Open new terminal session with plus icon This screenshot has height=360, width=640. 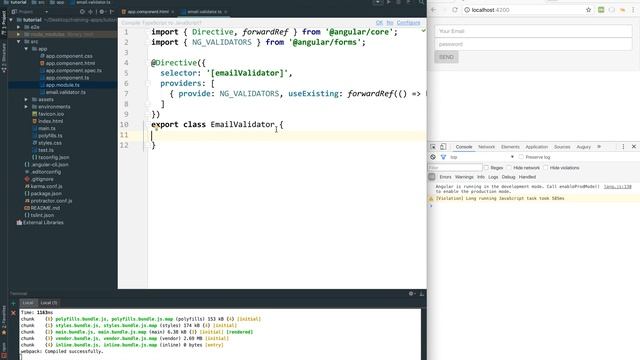[x=13, y=303]
